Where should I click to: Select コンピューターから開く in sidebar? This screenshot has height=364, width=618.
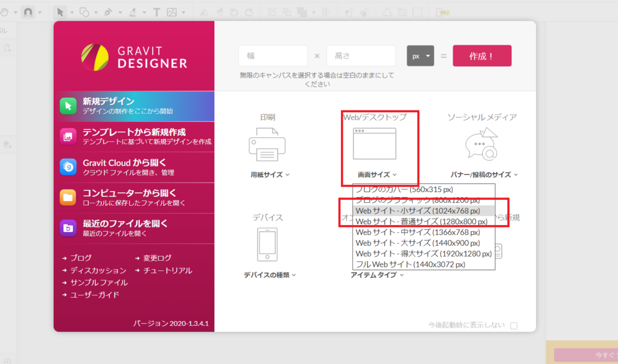click(134, 197)
